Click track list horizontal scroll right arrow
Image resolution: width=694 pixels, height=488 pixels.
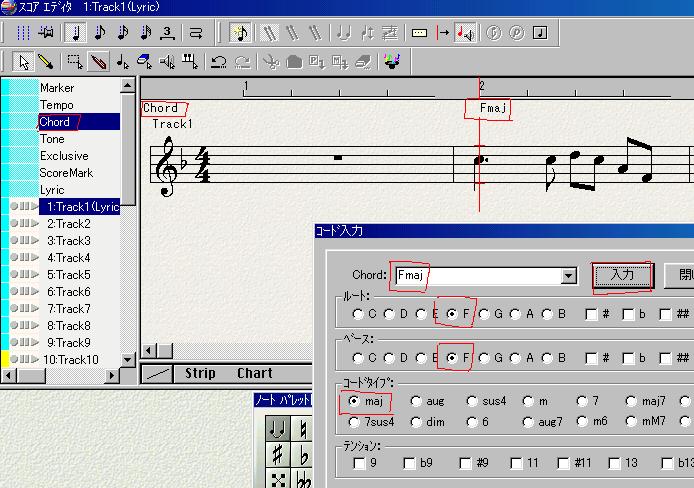[112, 376]
